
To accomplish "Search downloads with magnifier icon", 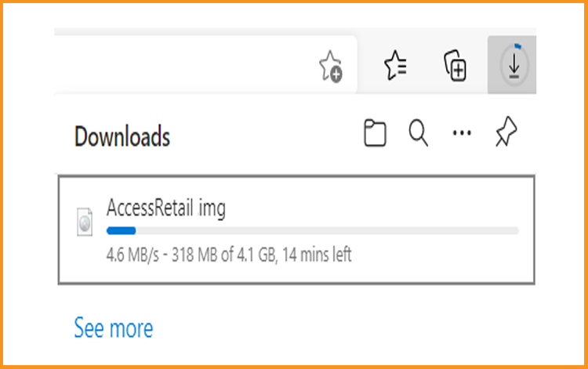I will tap(418, 132).
